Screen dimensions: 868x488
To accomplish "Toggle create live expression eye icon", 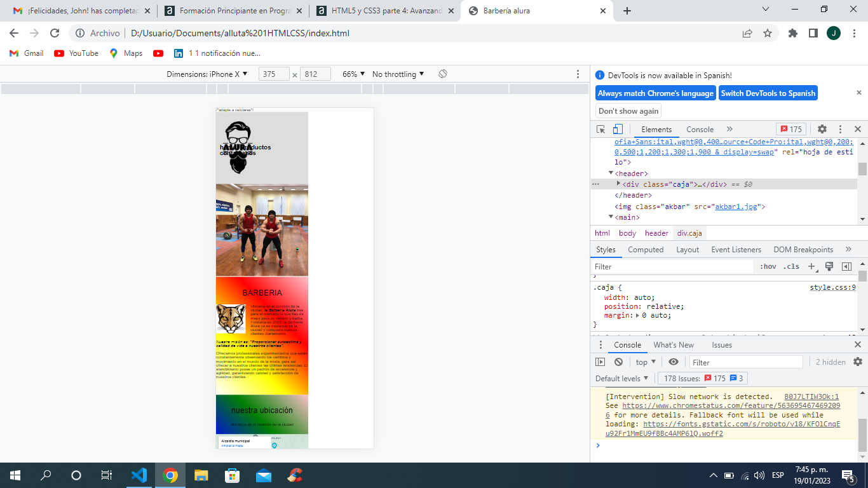I will [674, 362].
